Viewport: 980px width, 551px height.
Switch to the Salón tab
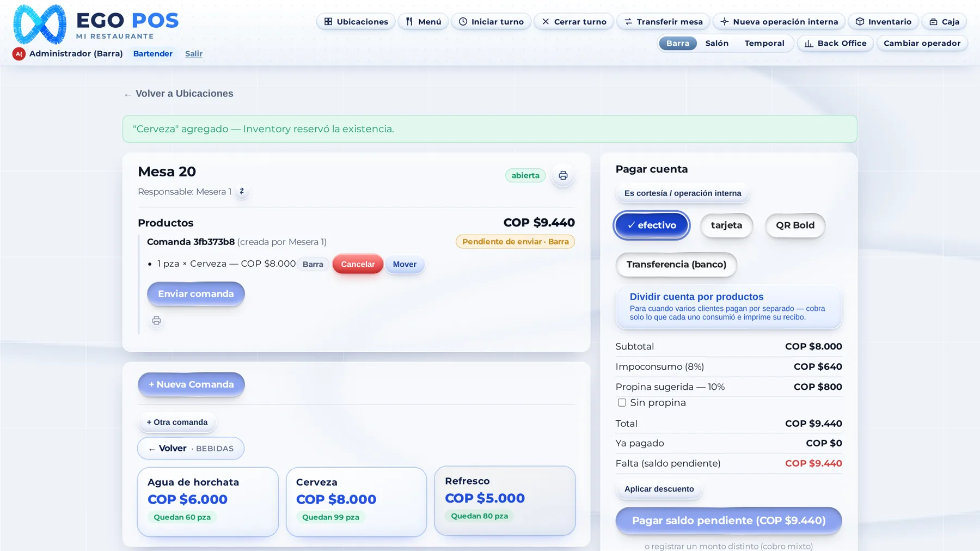click(x=716, y=44)
